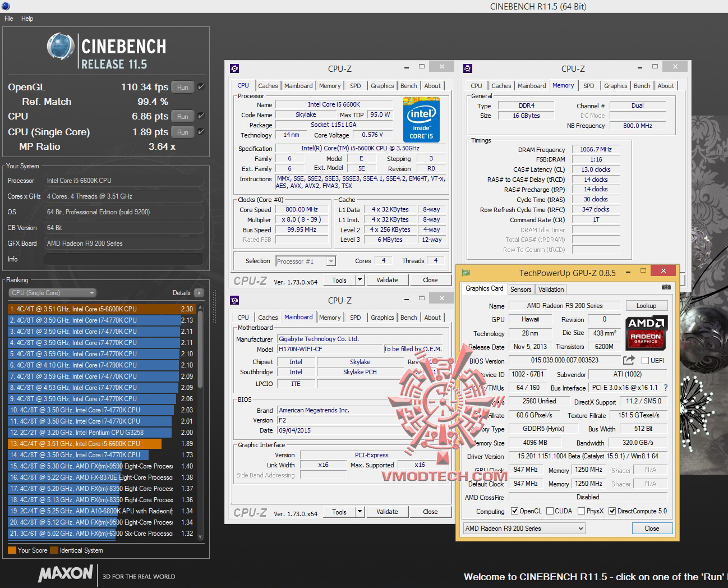Image resolution: width=728 pixels, height=588 pixels.
Task: Open the File menu in Cinebench
Action: 9,19
